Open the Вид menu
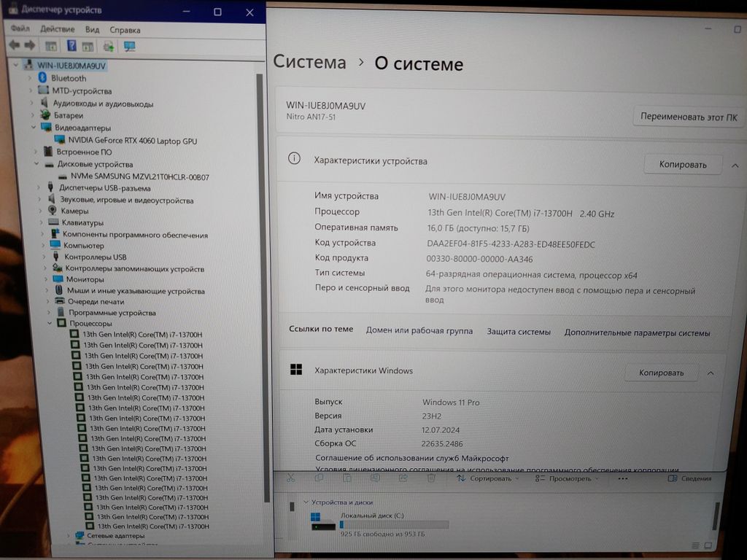 (92, 30)
